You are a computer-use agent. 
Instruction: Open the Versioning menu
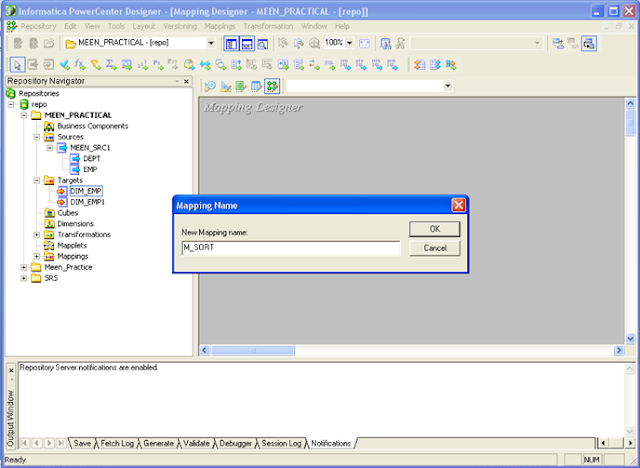click(x=180, y=26)
